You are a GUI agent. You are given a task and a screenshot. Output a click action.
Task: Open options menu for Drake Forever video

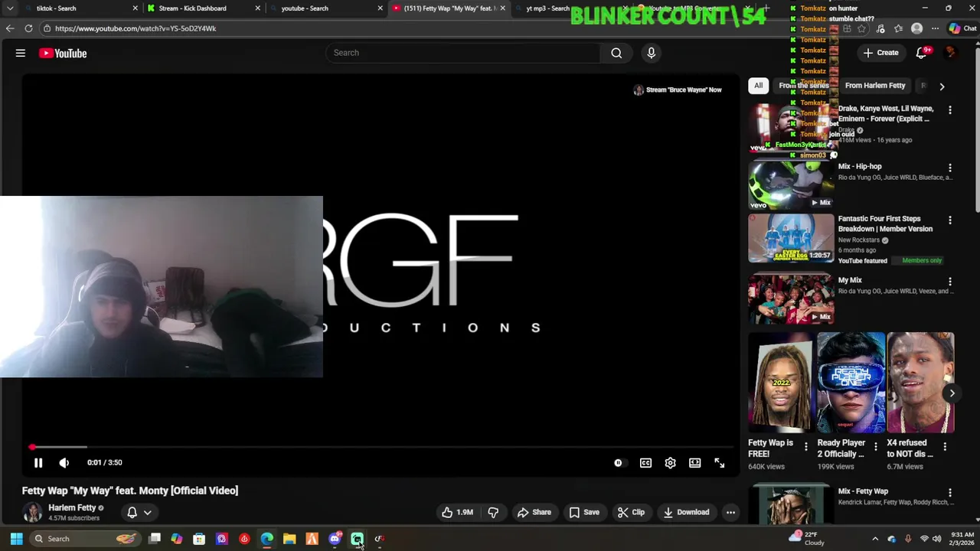(x=950, y=110)
